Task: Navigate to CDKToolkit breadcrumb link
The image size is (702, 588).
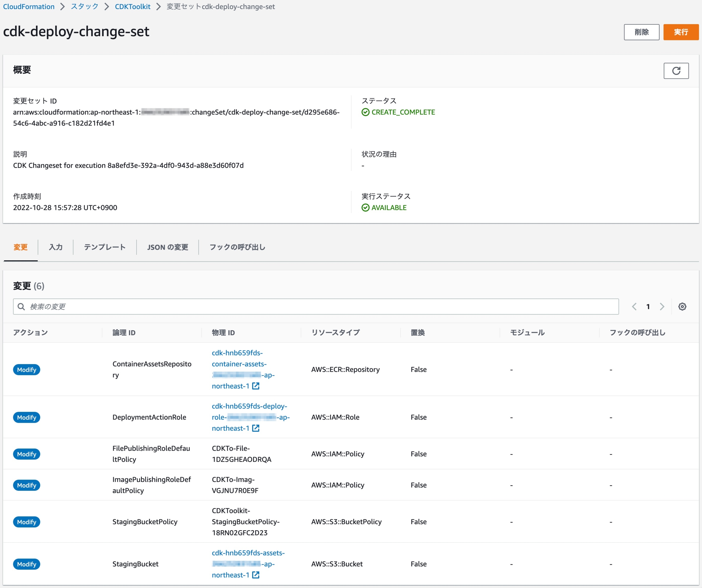Action: point(132,7)
